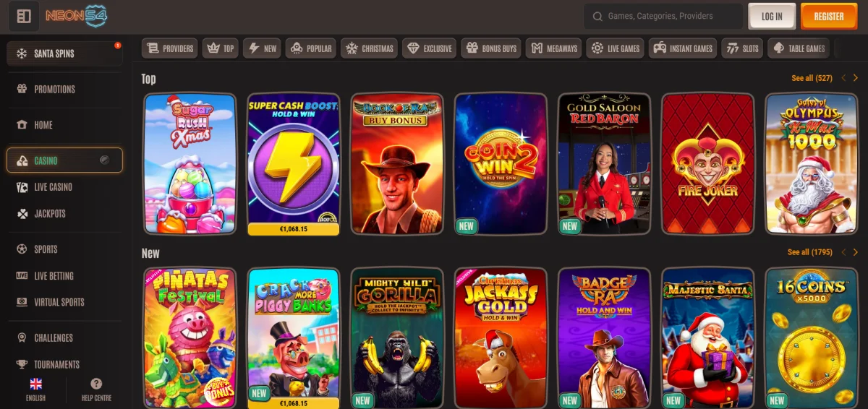The height and width of the screenshot is (409, 868).
Task: Select the Top category with crown icon
Action: 221,48
